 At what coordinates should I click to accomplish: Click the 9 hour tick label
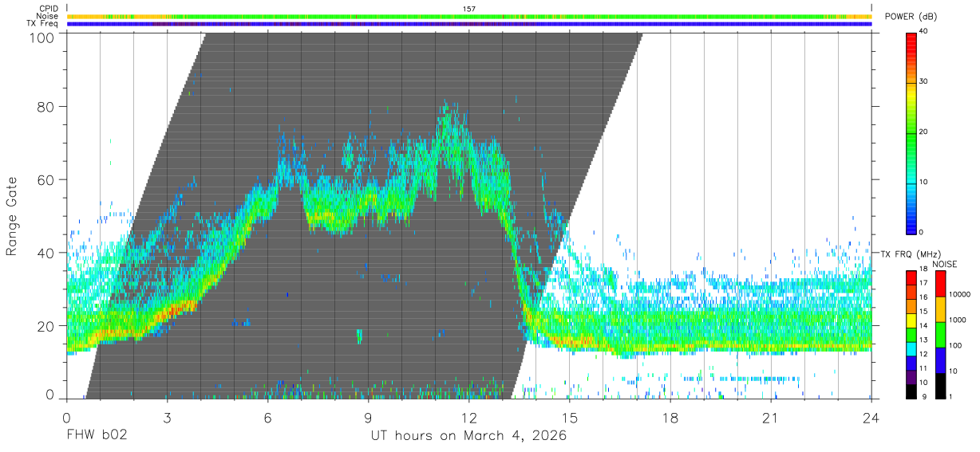(x=369, y=418)
